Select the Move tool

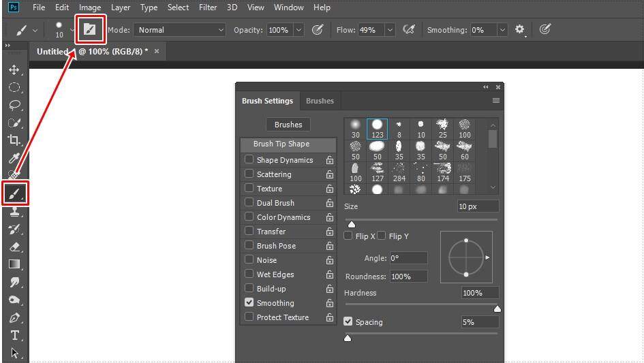click(x=14, y=69)
